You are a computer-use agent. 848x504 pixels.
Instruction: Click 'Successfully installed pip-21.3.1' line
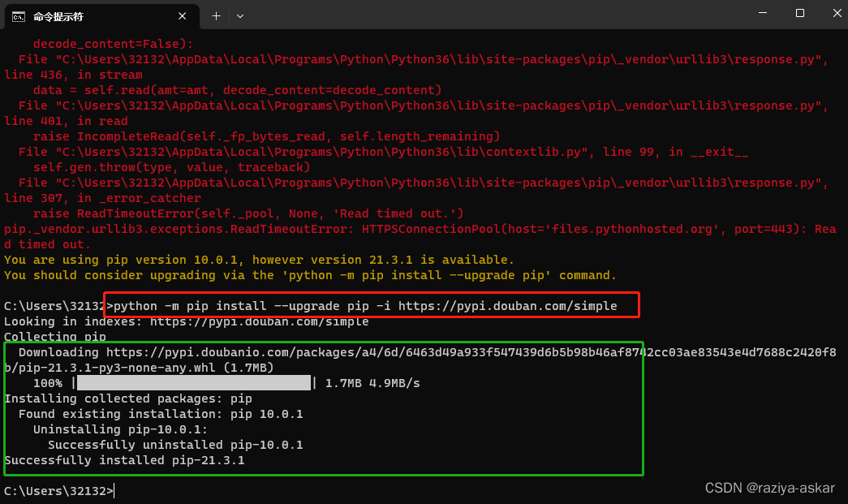(124, 460)
